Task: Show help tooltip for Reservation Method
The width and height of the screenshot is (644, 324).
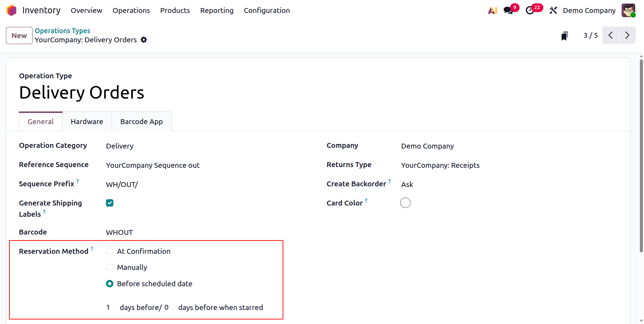Action: click(x=92, y=249)
